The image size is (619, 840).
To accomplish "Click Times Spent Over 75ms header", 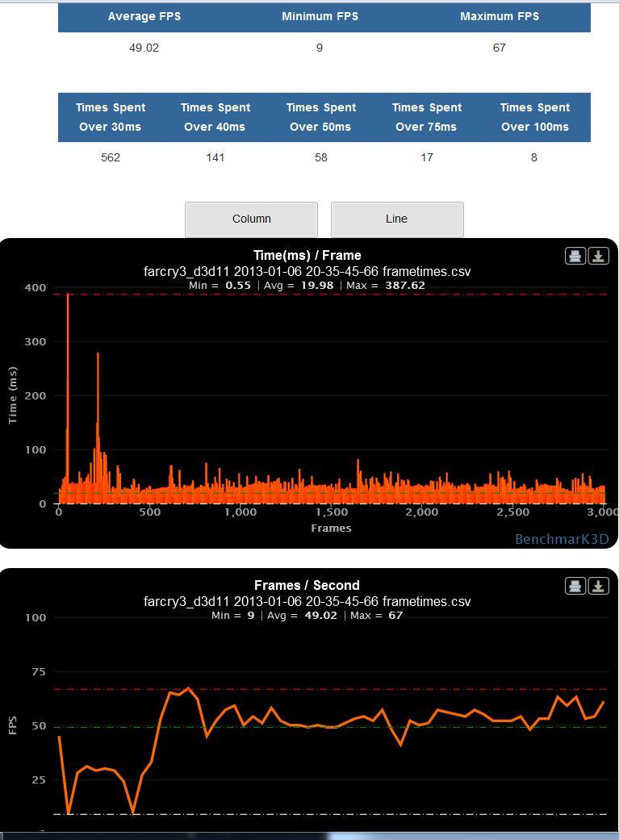I will pos(427,117).
